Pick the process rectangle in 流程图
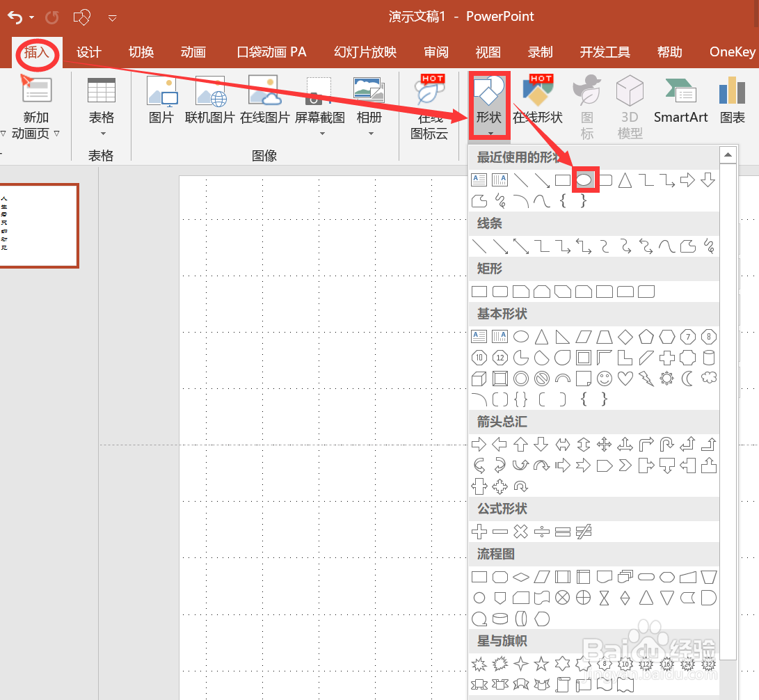The width and height of the screenshot is (759, 700). coord(479,577)
